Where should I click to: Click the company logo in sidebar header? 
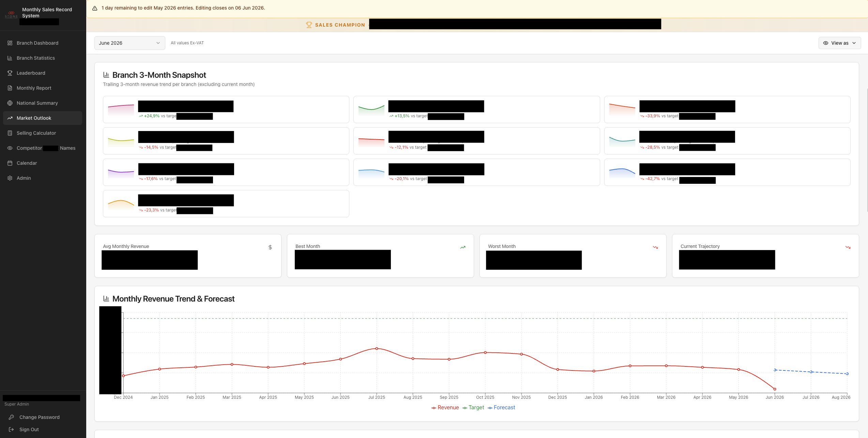click(11, 14)
